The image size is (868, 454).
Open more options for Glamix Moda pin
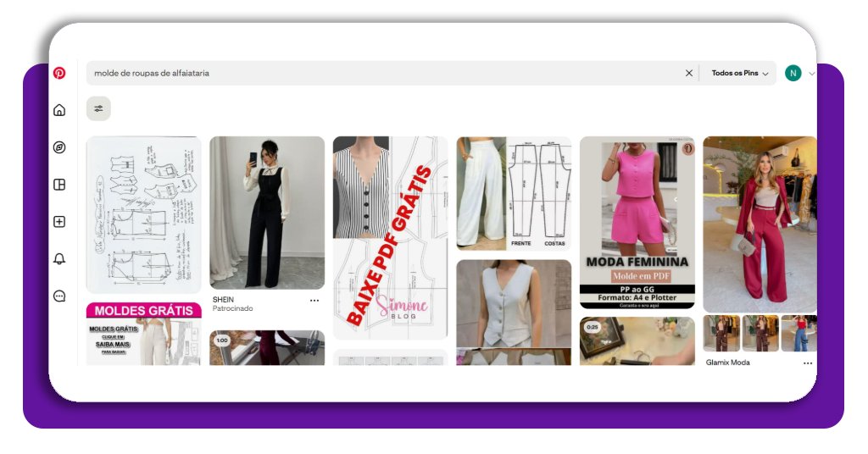tap(808, 363)
